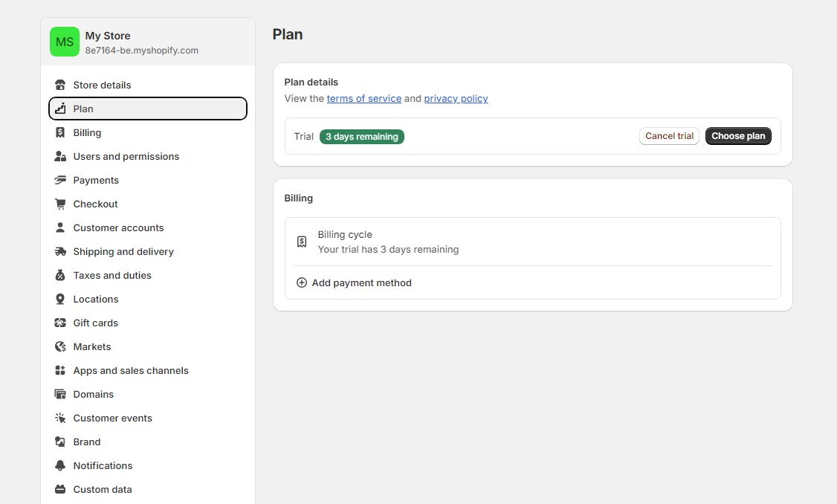Open Payments settings
Image resolution: width=837 pixels, height=504 pixels.
click(148, 180)
